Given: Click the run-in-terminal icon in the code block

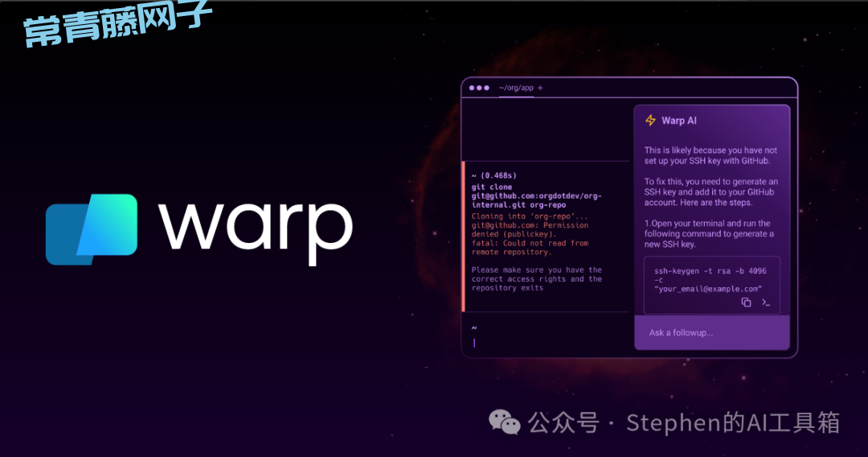Looking at the screenshot, I should coord(766,303).
